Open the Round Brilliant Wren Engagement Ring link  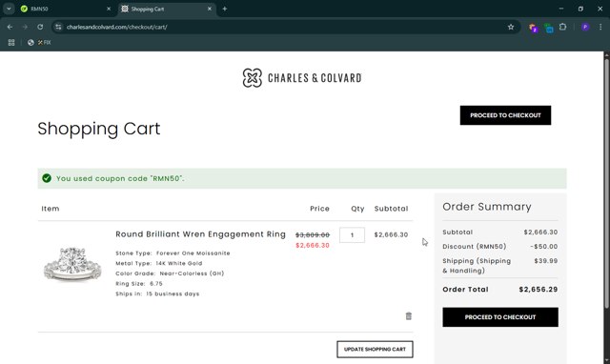tap(200, 234)
